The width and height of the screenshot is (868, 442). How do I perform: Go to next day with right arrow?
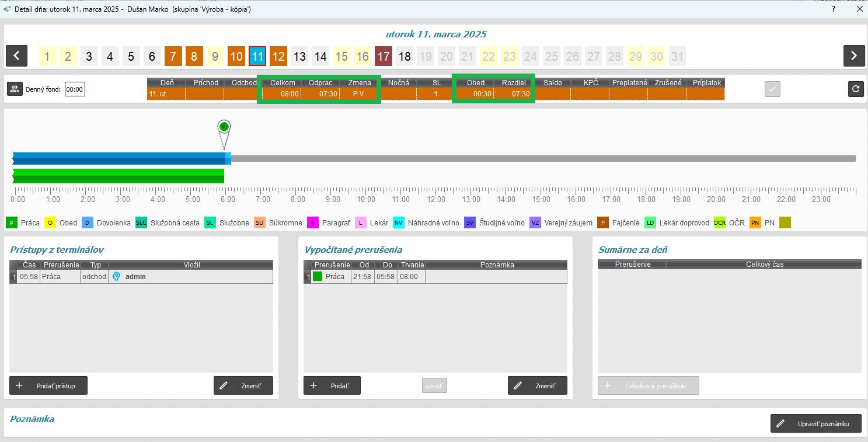click(853, 56)
